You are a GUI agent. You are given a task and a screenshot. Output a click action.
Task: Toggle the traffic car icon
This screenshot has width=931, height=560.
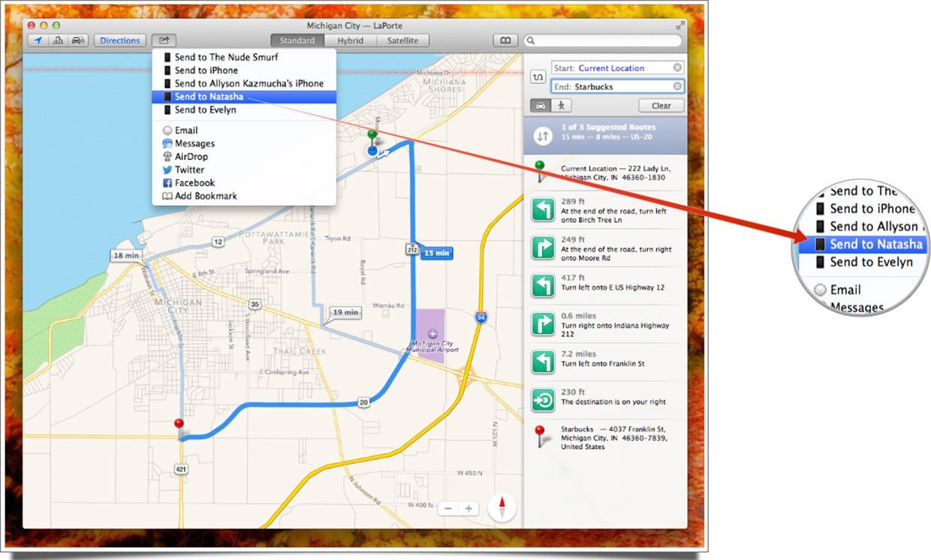coord(78,41)
